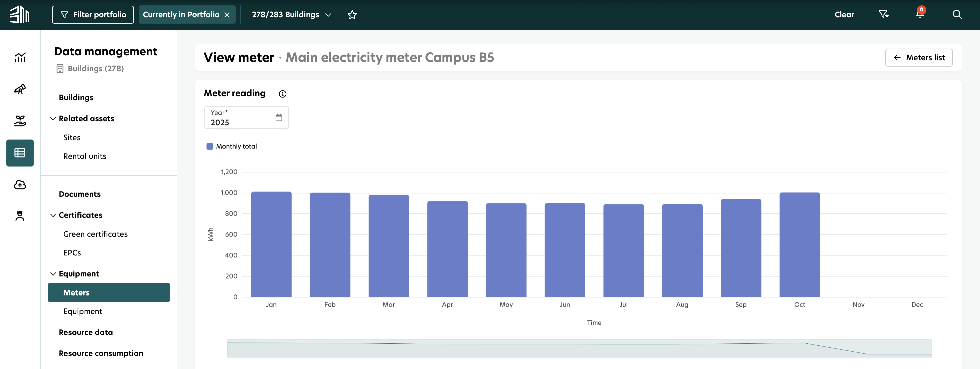The image size is (980, 369).
Task: Click the chart time range slider
Action: pyautogui.click(x=579, y=348)
